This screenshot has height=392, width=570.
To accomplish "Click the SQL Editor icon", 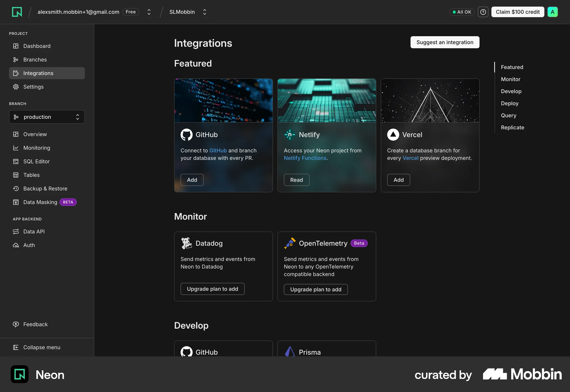I will click(16, 161).
